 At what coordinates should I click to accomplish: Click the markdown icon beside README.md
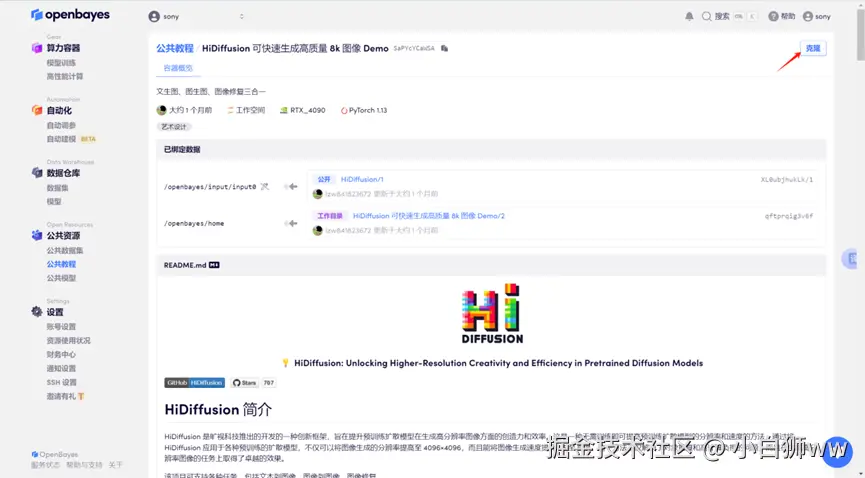click(x=214, y=265)
